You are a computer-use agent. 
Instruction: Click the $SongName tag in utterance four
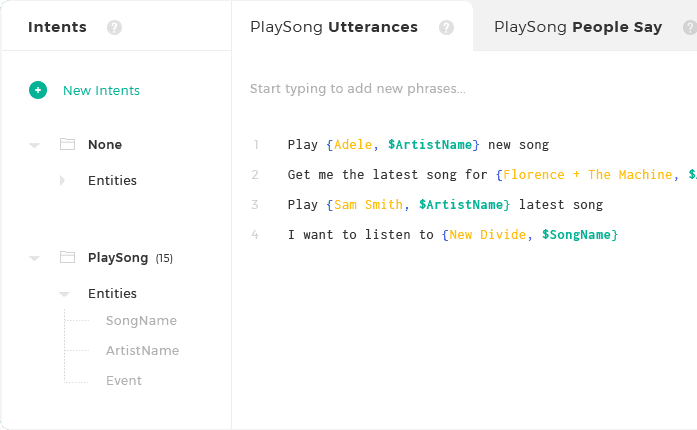click(x=579, y=234)
